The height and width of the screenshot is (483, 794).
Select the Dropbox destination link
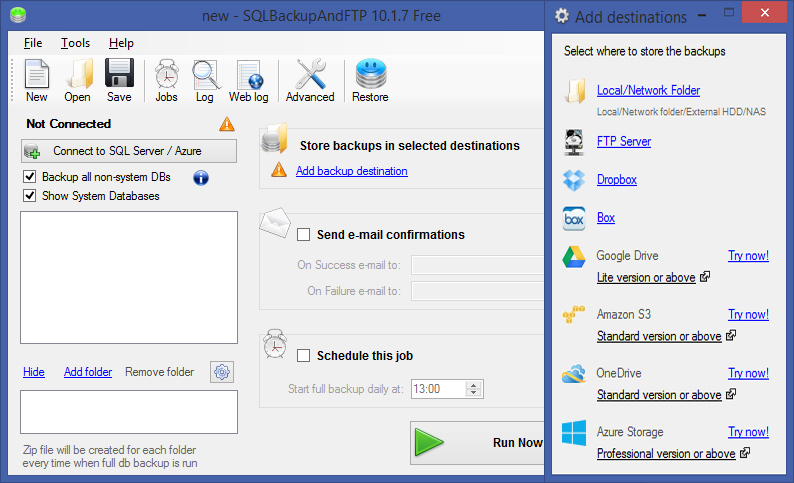point(617,180)
